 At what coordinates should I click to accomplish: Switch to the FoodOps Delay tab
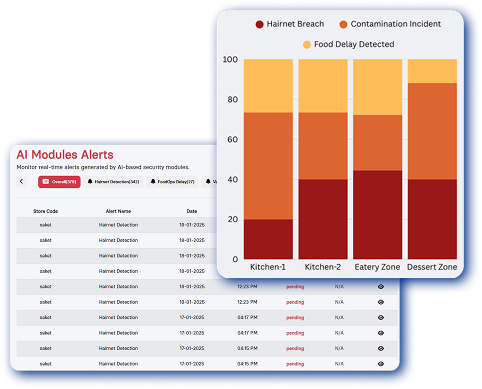pos(172,182)
